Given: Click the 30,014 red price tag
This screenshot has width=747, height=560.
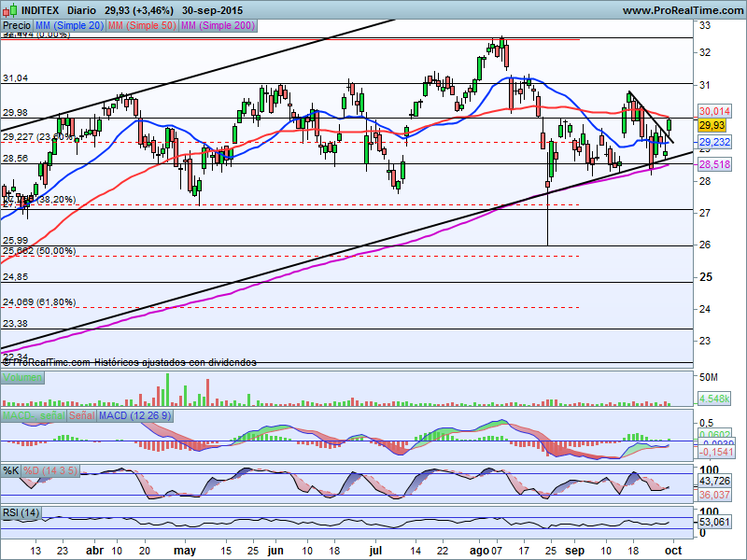Looking at the screenshot, I should (x=714, y=111).
